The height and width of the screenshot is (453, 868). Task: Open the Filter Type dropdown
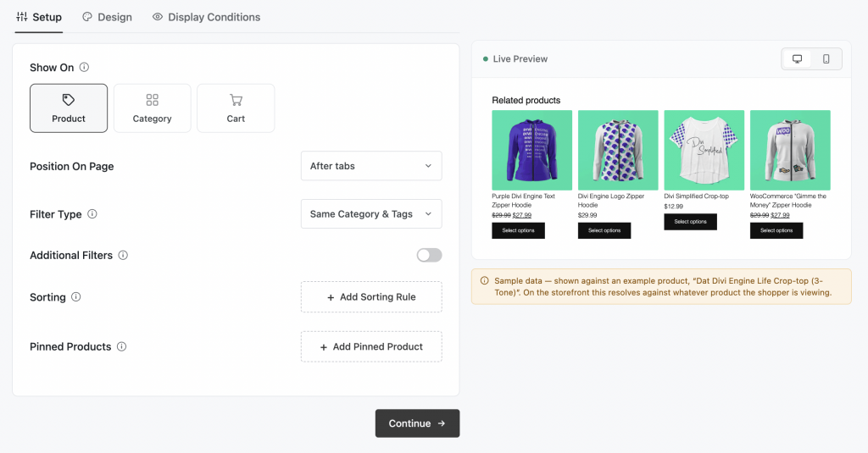(371, 214)
